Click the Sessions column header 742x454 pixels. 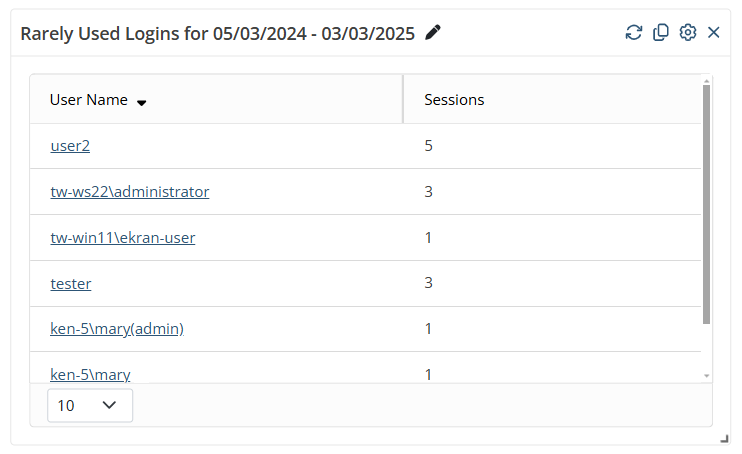pos(454,100)
